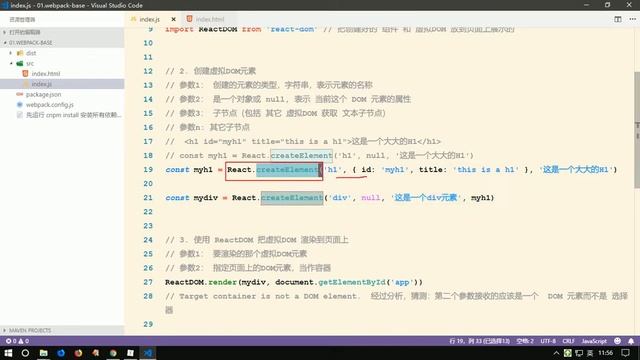The height and width of the screenshot is (360, 640).
Task: Click the explorer panel header title
Action: [22, 20]
